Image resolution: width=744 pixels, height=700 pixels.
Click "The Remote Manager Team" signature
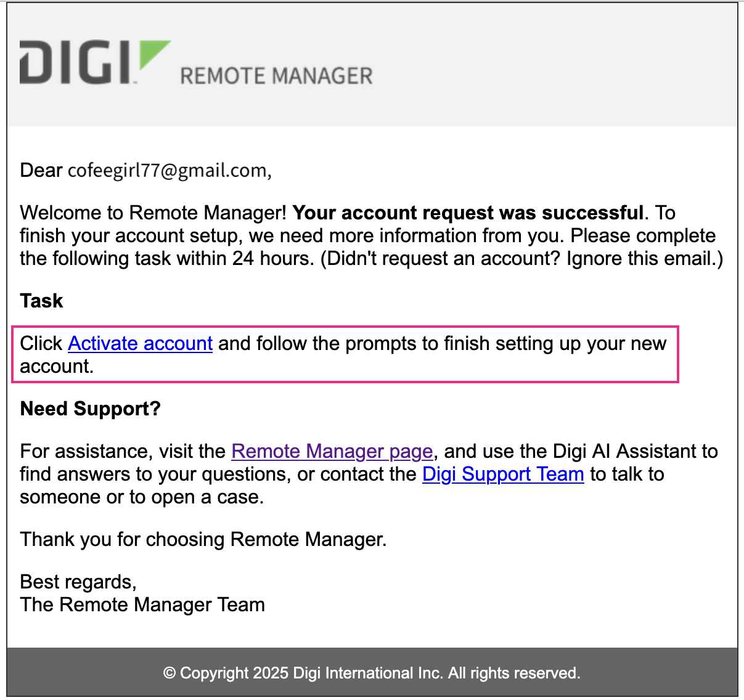click(142, 605)
